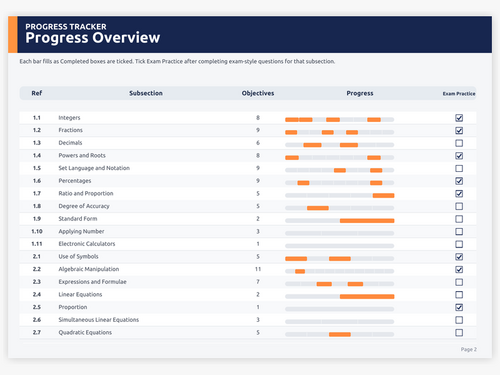Uncheck Exam Practice for Proportion row

[x=459, y=307]
